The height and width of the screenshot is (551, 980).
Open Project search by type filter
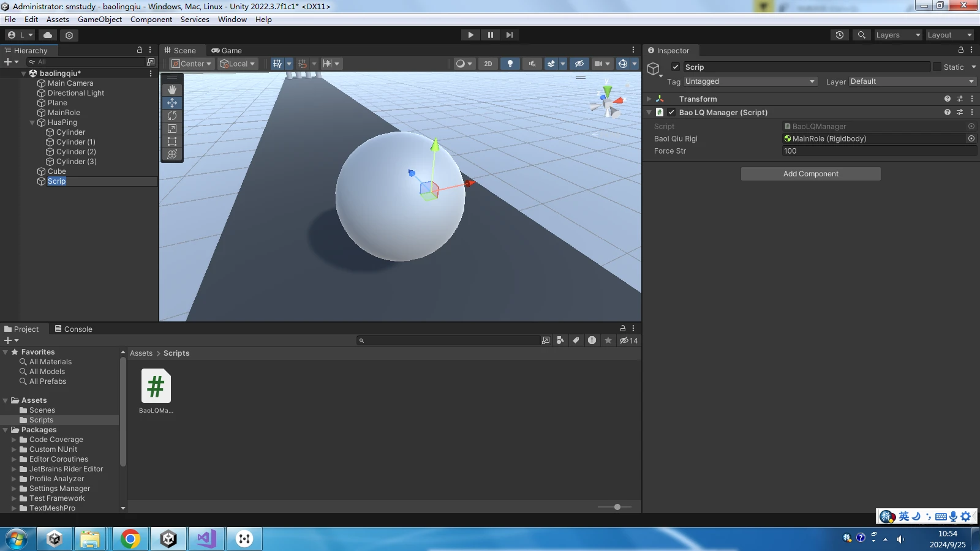coord(560,340)
